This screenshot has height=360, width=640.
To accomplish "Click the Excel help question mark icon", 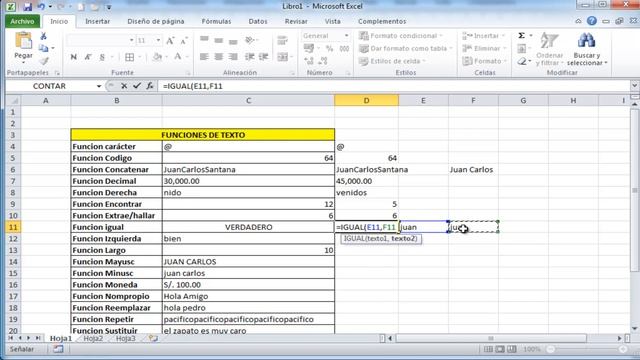I will click(591, 21).
